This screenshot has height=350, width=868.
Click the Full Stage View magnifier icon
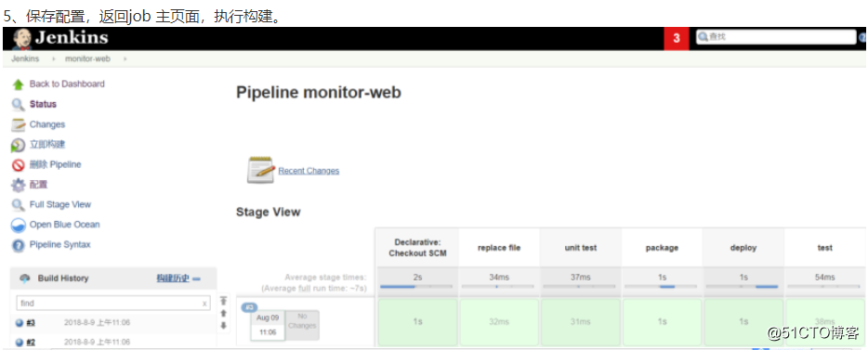pos(19,205)
